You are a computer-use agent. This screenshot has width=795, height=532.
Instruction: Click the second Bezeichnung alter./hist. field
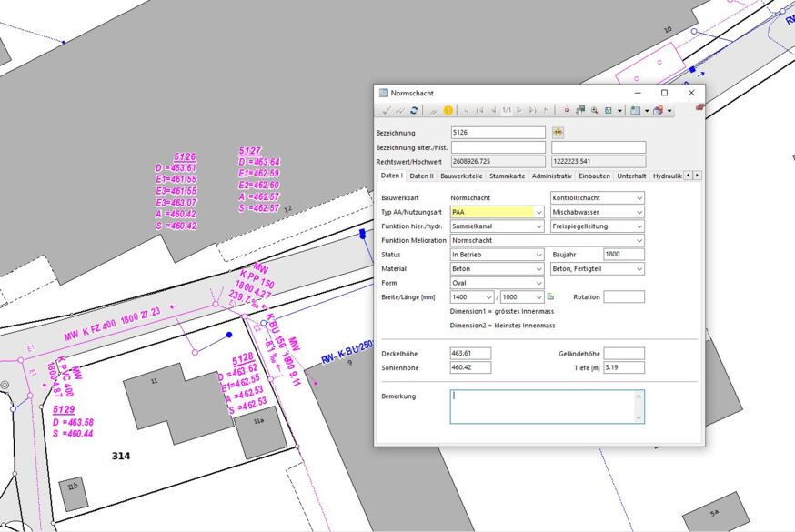(599, 147)
